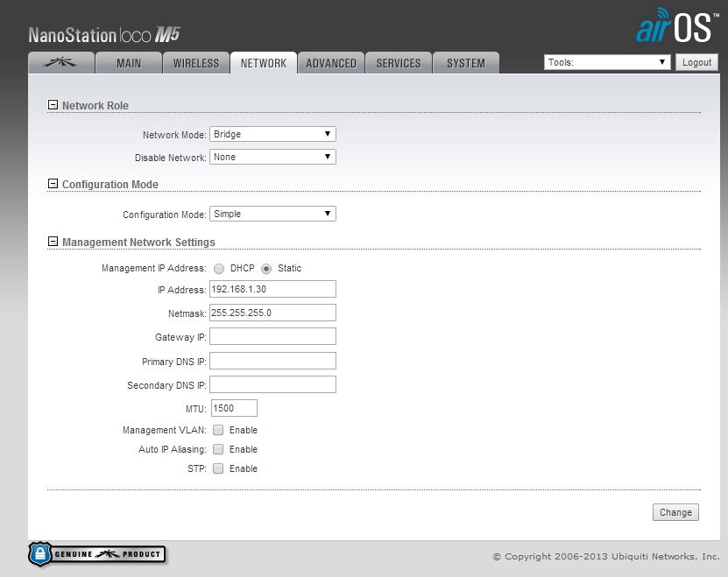Click the Management IP Address label

click(x=153, y=268)
